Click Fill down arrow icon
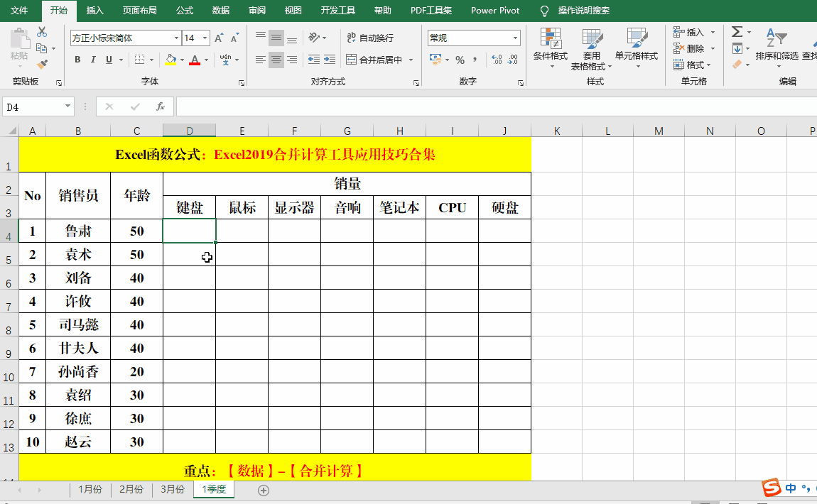The image size is (817, 504). coord(737,49)
